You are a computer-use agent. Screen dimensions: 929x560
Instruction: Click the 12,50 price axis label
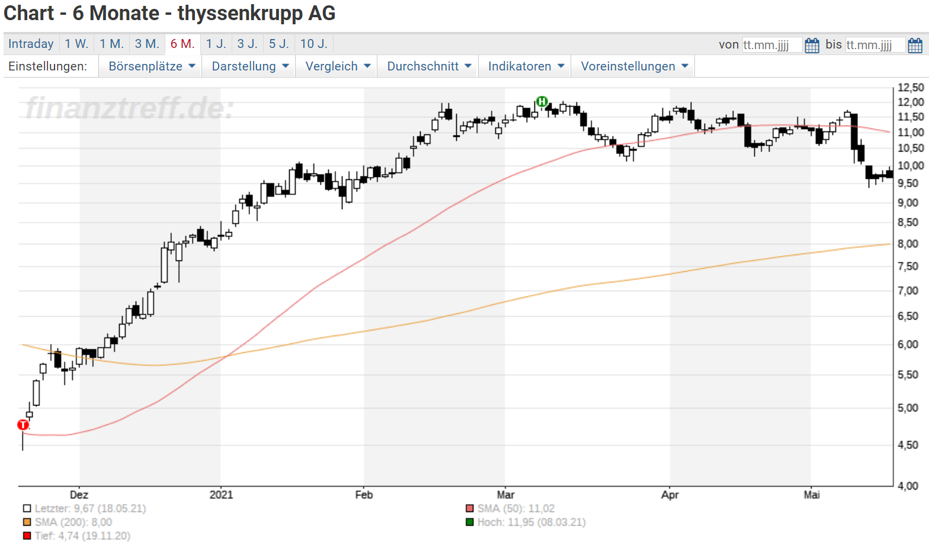click(911, 88)
